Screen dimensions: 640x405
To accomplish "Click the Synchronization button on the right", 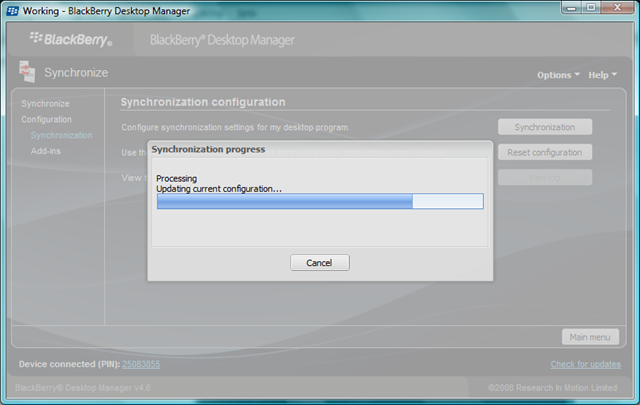I will (x=545, y=127).
